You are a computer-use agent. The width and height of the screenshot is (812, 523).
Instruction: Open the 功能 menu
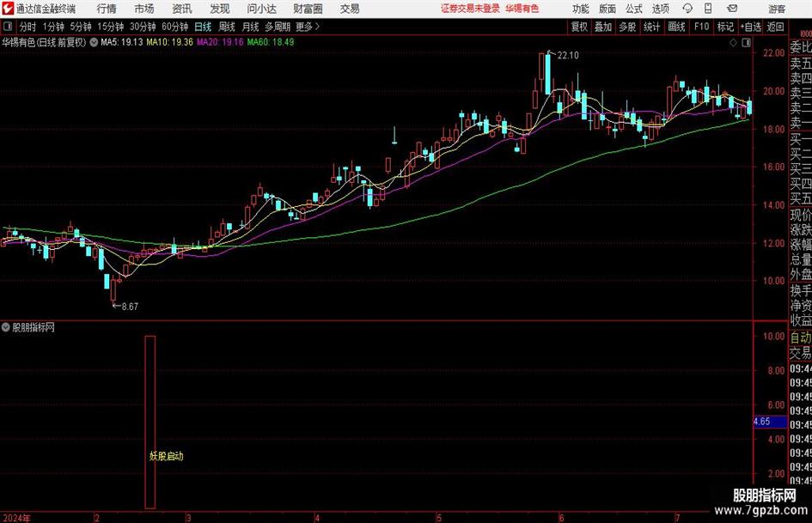point(581,9)
